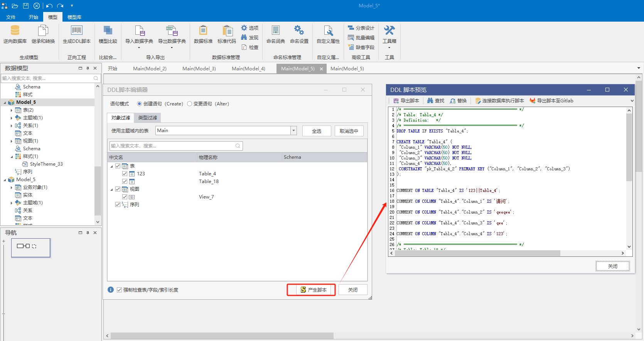The height and width of the screenshot is (341, 644).
Task: Click 导出脚本 in DDL preview toolbar
Action: click(x=406, y=101)
